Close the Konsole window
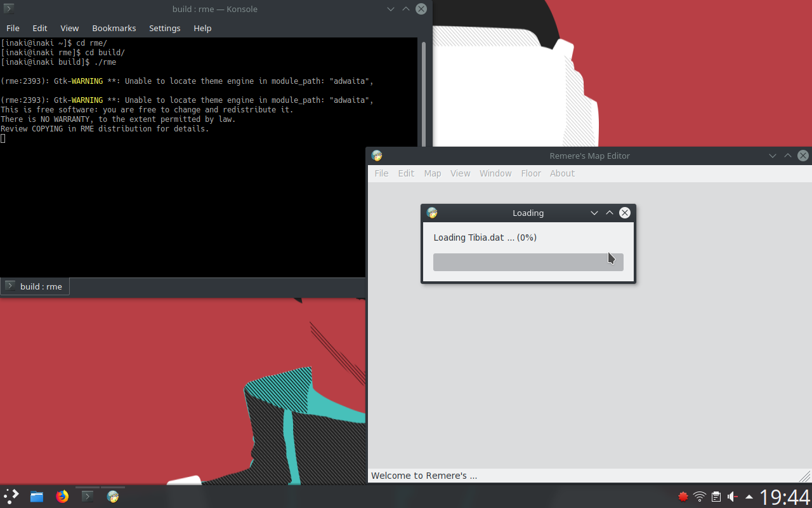Screen dimensions: 812x508 click(x=421, y=9)
